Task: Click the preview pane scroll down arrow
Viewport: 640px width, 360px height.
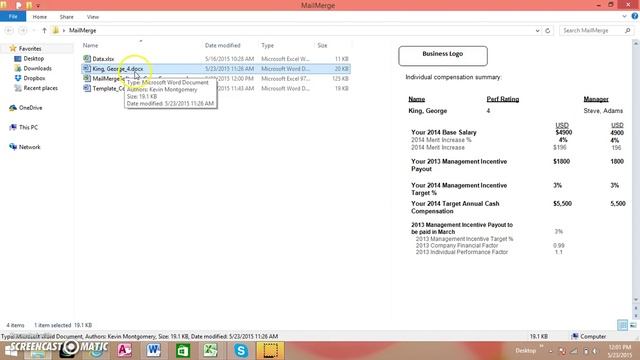Action: (x=636, y=300)
